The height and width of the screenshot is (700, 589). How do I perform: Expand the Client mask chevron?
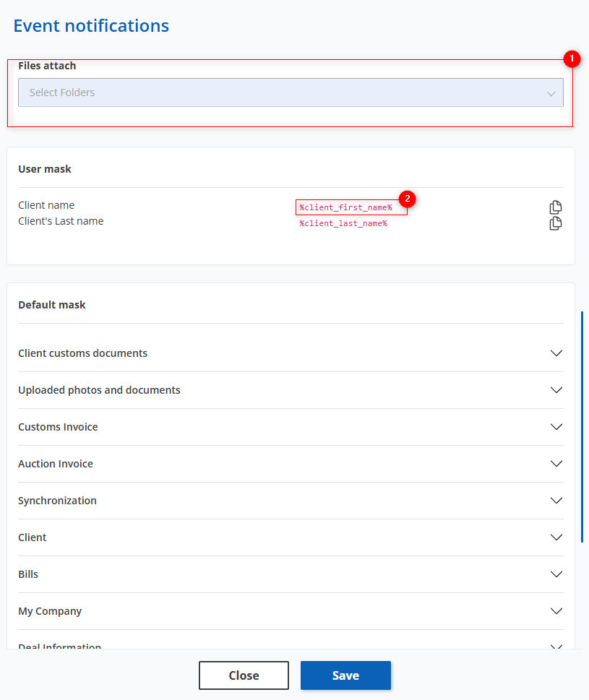pyautogui.click(x=556, y=537)
